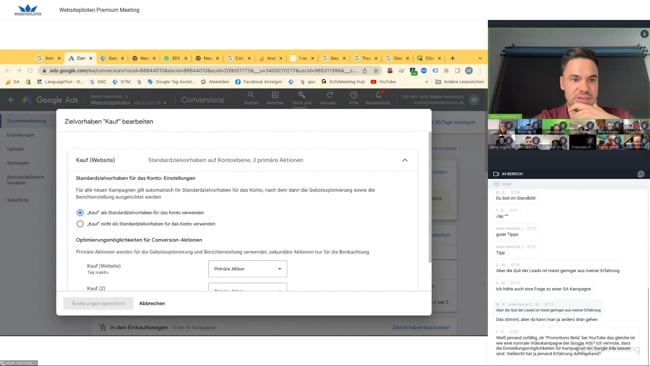This screenshot has height=366, width=650.
Task: Click the bookmark star in address bar
Action: [x=376, y=70]
